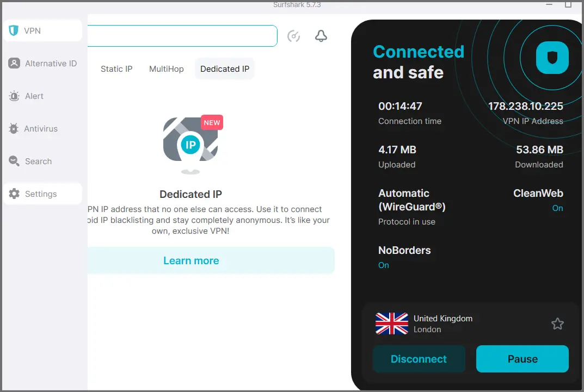
Task: Open Settings gear in sidebar
Action: coord(14,194)
